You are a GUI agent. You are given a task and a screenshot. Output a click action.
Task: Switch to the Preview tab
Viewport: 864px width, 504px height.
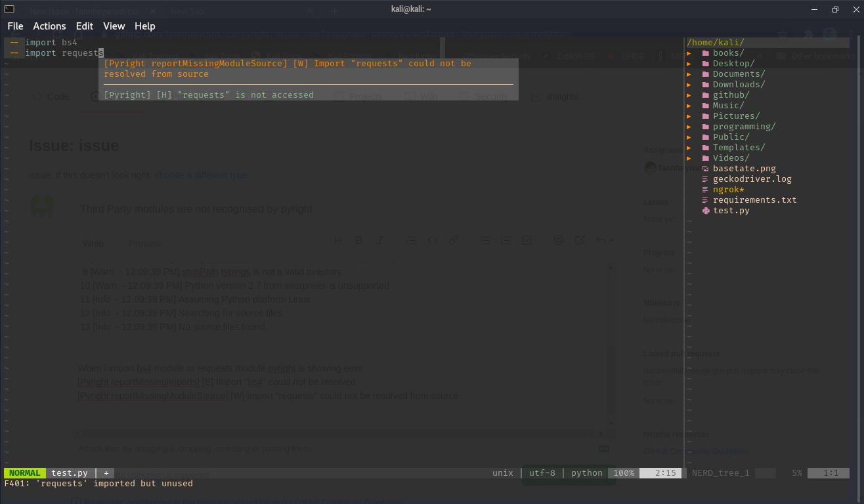tap(144, 243)
